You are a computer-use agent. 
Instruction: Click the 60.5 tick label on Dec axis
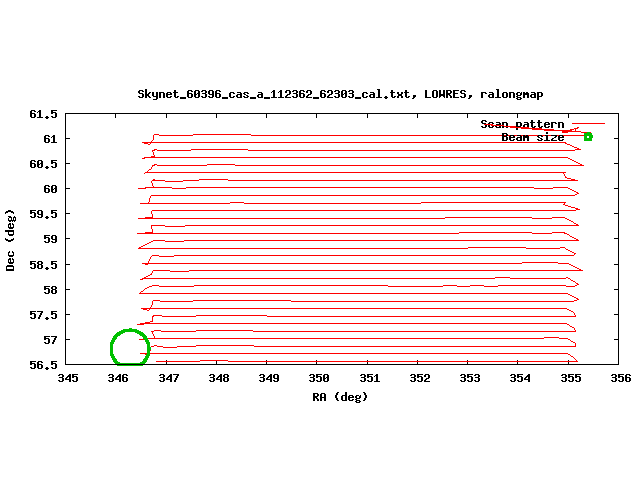click(44, 164)
